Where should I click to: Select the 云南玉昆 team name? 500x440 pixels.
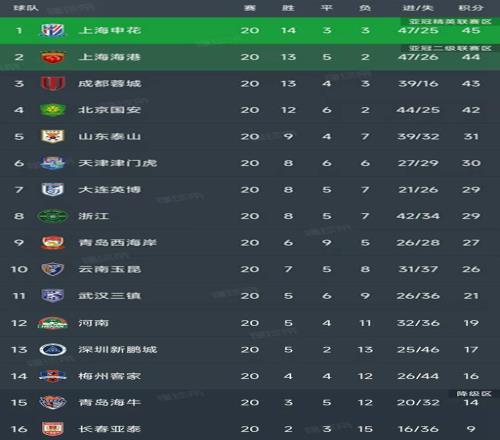tap(110, 269)
